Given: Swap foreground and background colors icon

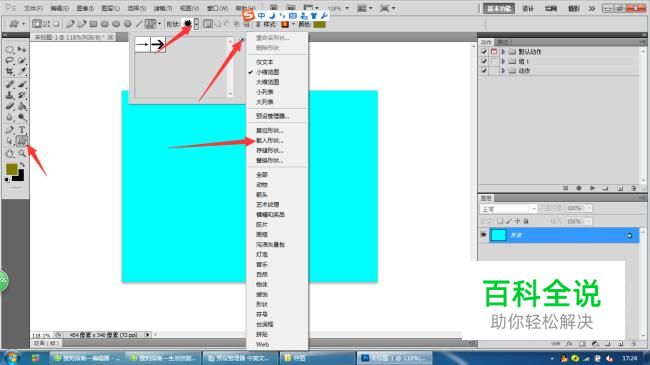Looking at the screenshot, I should coord(22,165).
